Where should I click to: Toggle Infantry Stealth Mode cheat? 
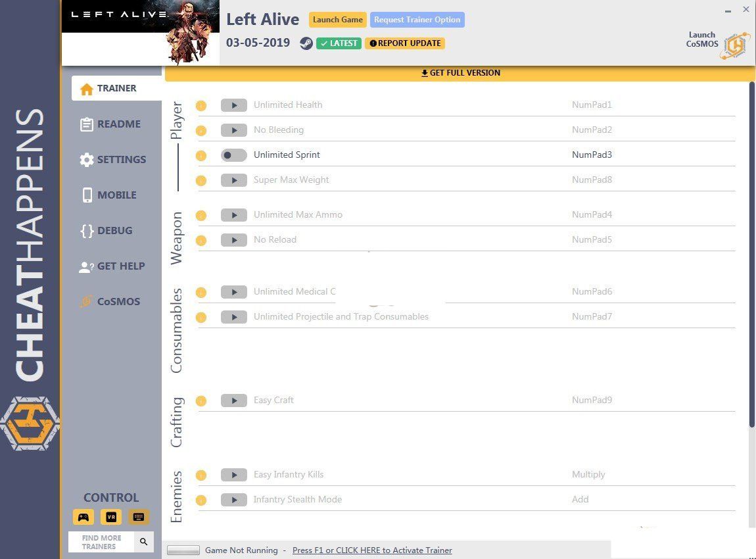234,500
